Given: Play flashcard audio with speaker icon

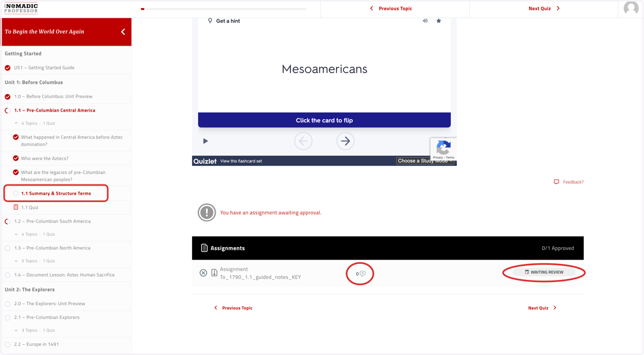Looking at the screenshot, I should tap(425, 21).
